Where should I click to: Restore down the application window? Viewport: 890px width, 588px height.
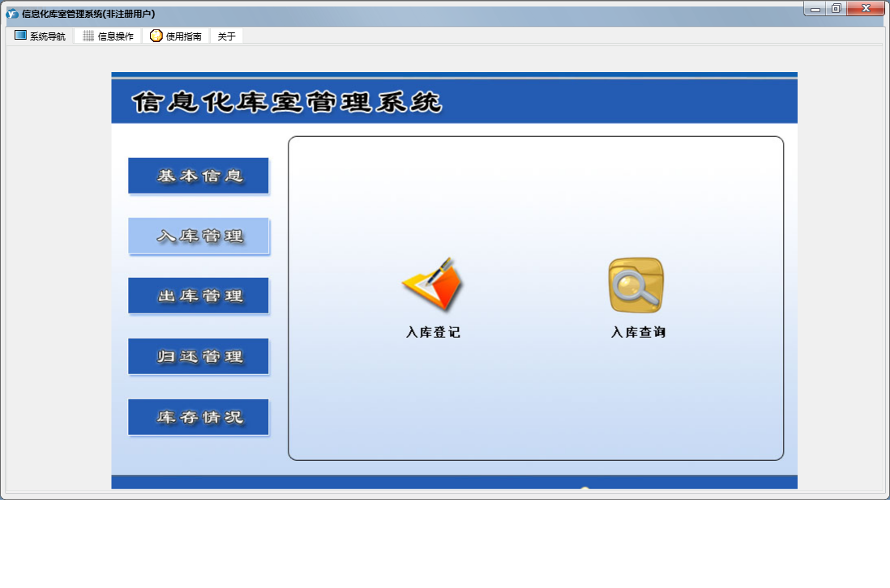836,9
